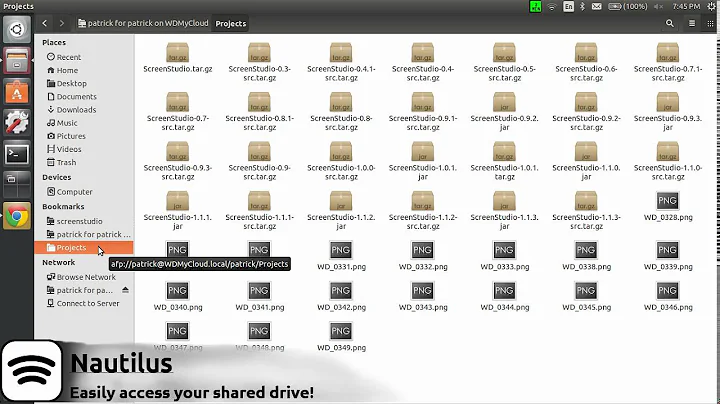
Task: Open System Settings tool in launcher
Action: [x=17, y=123]
